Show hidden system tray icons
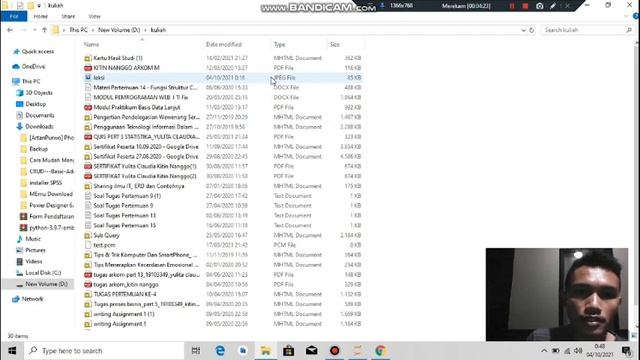This screenshot has width=640, height=360. tap(544, 351)
